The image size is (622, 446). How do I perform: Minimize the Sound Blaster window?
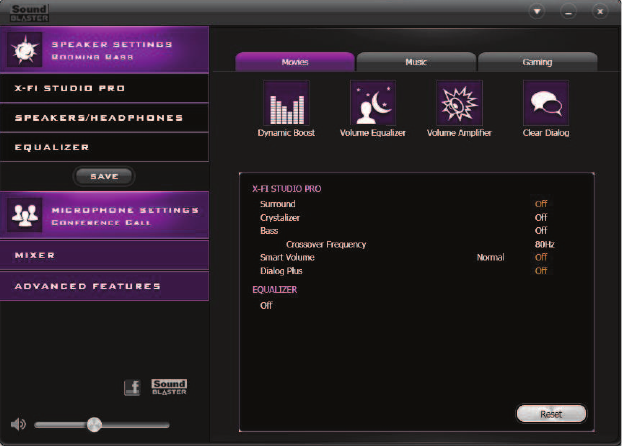click(x=568, y=12)
